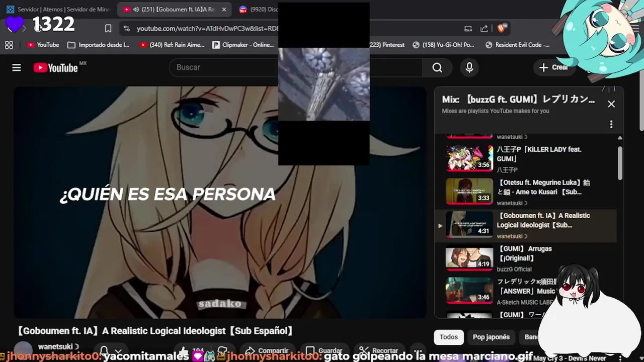This screenshot has height=362, width=644.
Task: Click the YouTube URL in the address bar
Action: [x=207, y=29]
